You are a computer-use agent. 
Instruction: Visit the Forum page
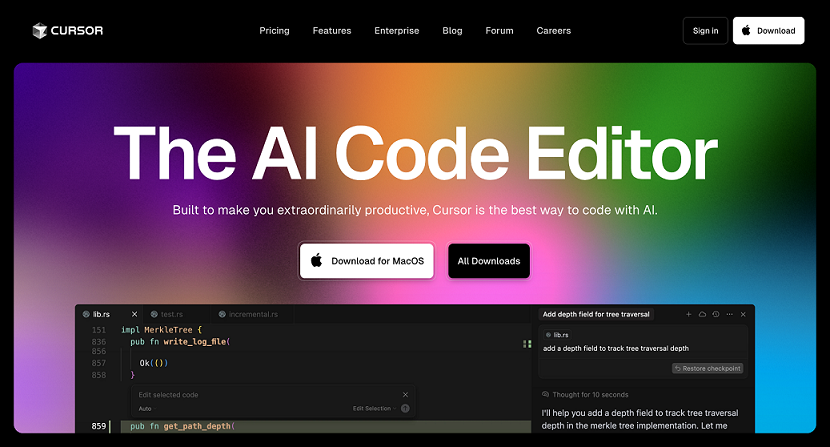click(x=499, y=31)
